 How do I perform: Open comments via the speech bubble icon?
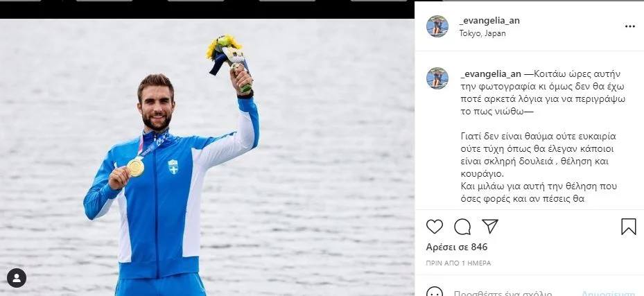(x=462, y=227)
